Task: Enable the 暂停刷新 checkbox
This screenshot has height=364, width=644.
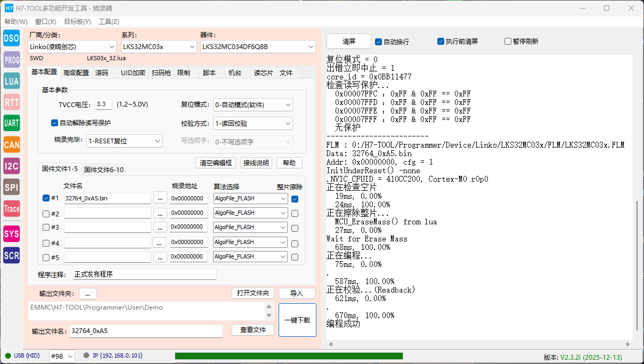Action: click(x=508, y=42)
